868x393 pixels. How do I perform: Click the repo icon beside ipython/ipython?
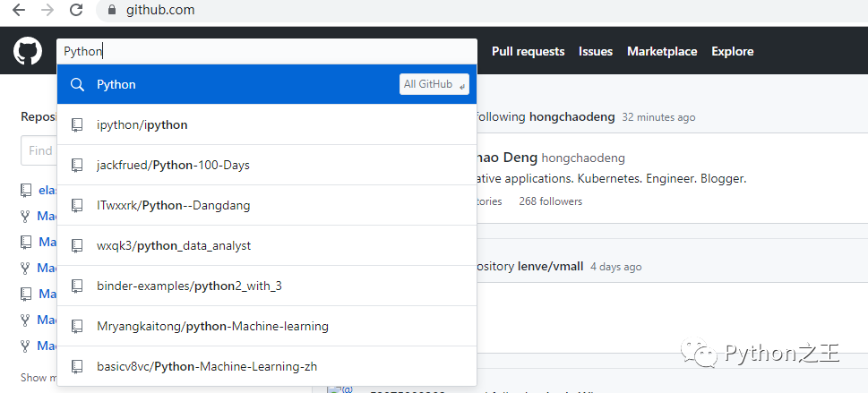[x=77, y=125]
